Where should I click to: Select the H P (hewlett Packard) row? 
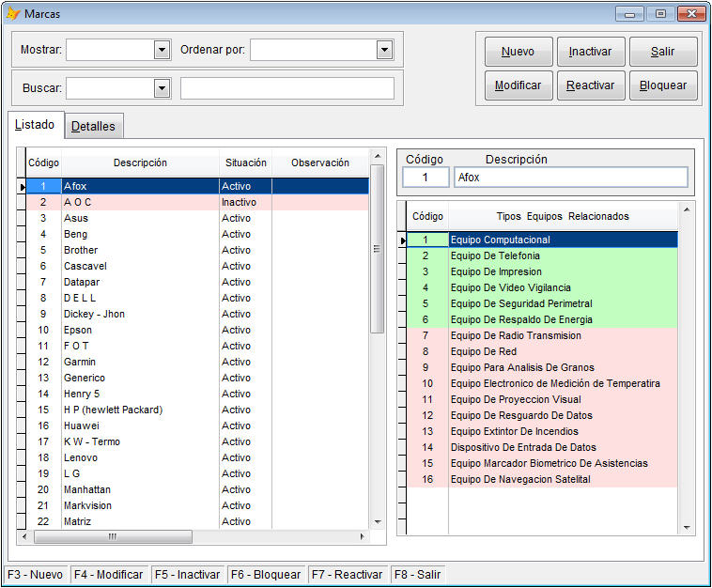197,410
